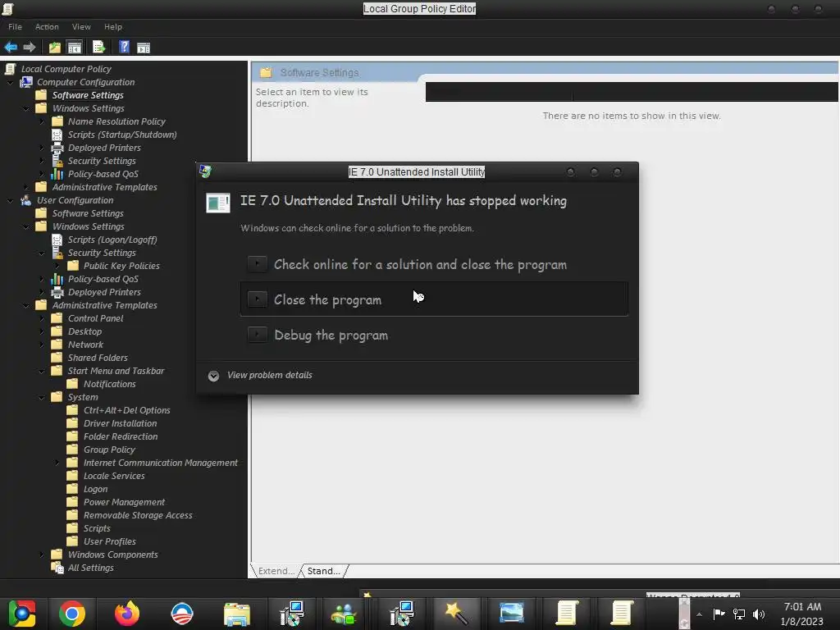Select the Locale Services folder

click(x=114, y=476)
